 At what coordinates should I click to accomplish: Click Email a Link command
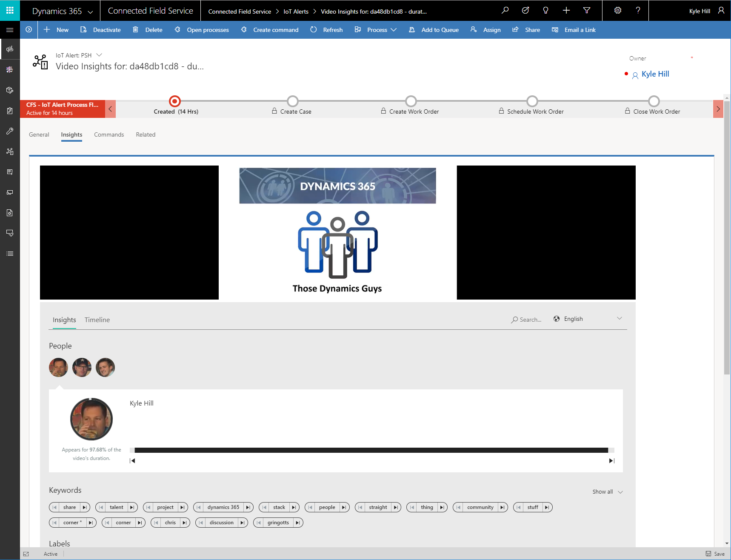(x=574, y=30)
